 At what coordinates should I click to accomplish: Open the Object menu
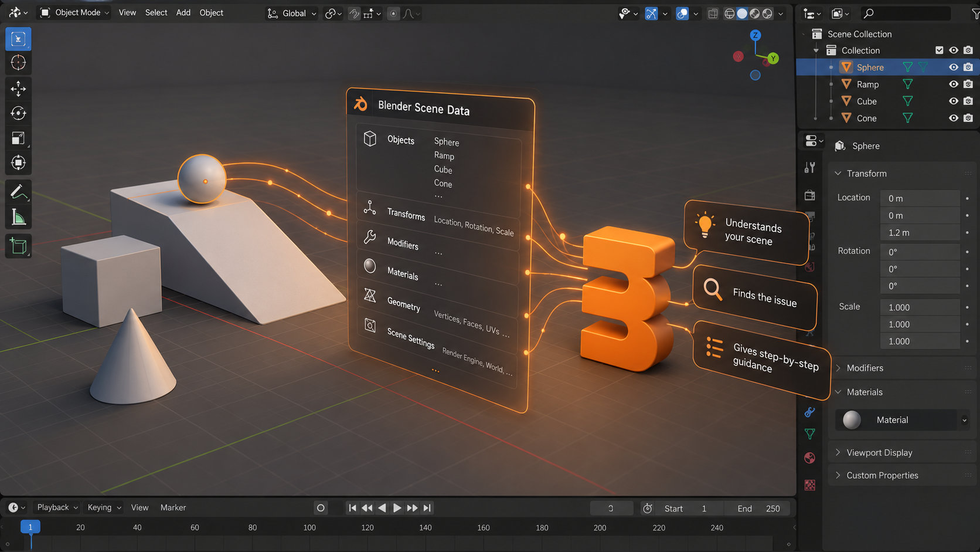211,12
